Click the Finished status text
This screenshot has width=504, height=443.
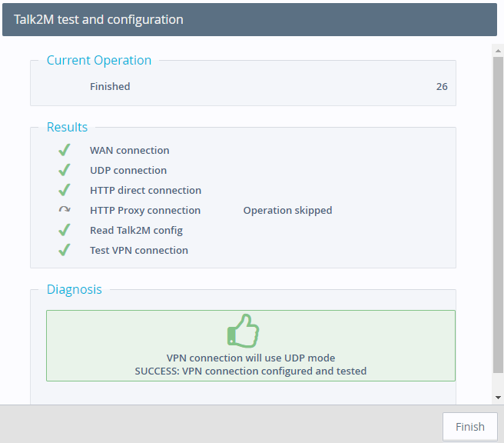point(110,86)
